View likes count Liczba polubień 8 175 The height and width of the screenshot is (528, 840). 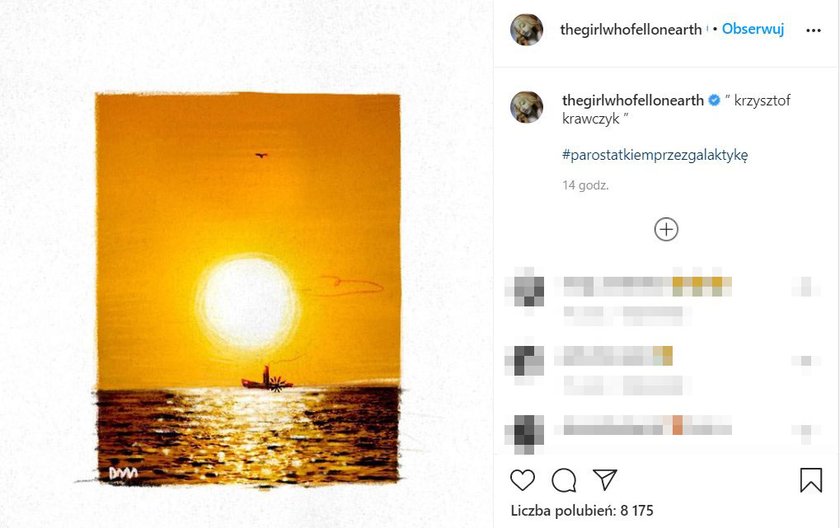tap(582, 510)
